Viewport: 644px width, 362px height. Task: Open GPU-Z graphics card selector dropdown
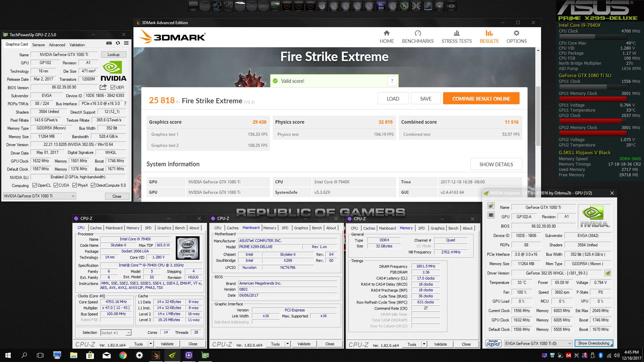tap(40, 196)
